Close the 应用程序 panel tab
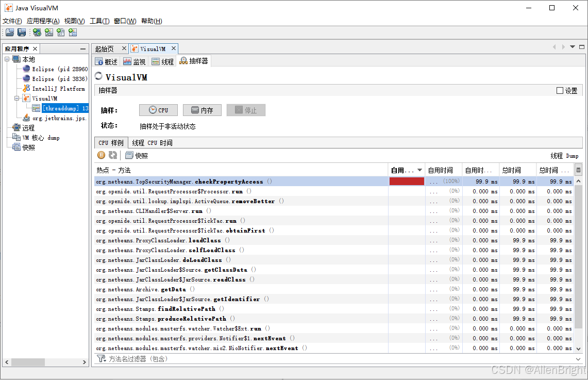This screenshot has height=380, width=588. 35,49
